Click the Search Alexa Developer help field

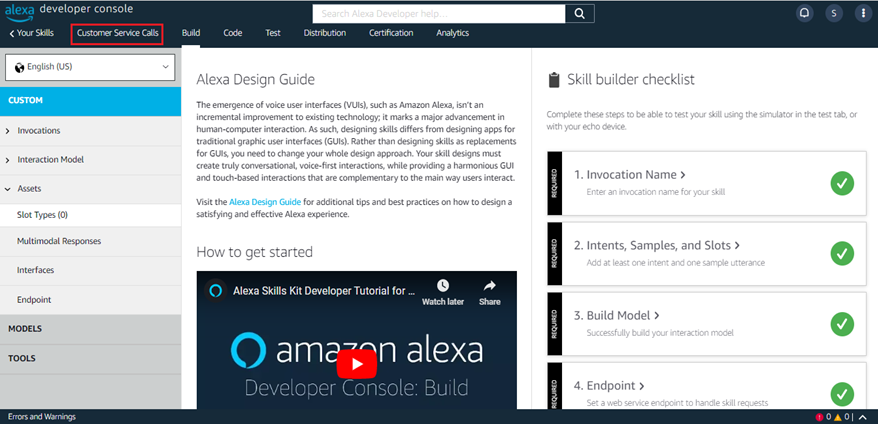click(438, 13)
